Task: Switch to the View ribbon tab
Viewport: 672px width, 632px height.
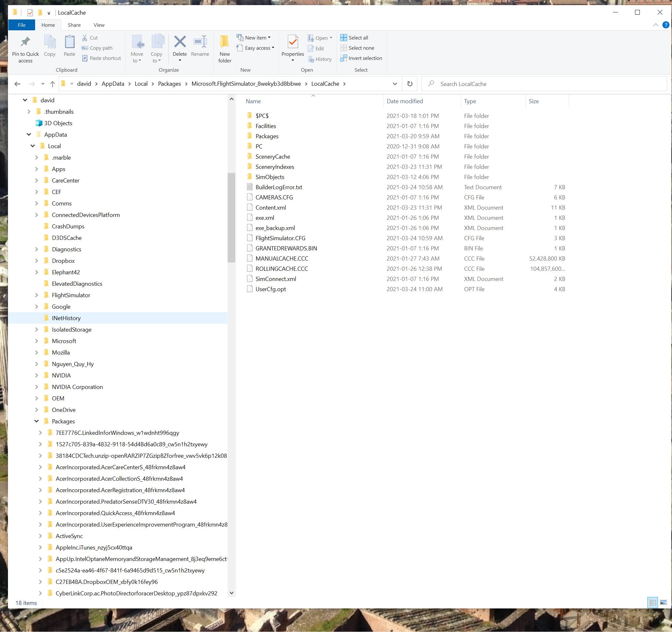Action: 99,25
